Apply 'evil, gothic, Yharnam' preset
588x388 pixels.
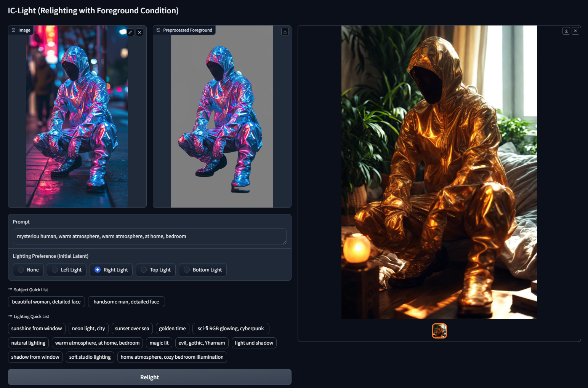tap(202, 343)
